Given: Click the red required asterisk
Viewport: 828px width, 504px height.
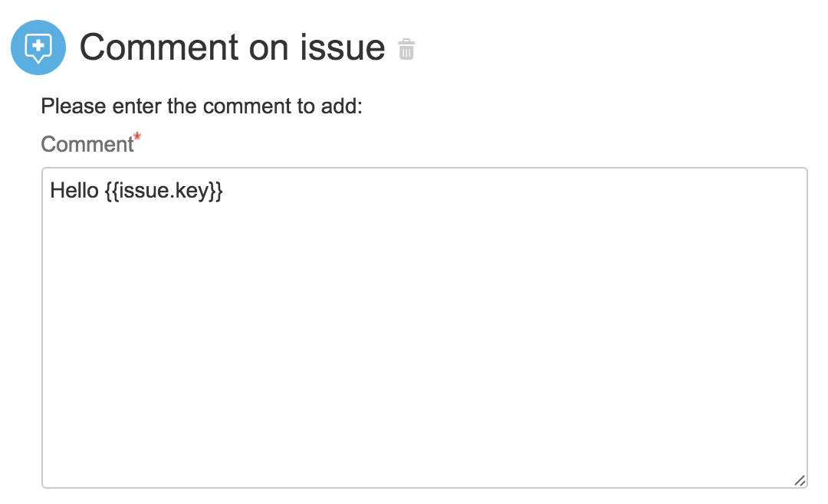Looking at the screenshot, I should [137, 137].
